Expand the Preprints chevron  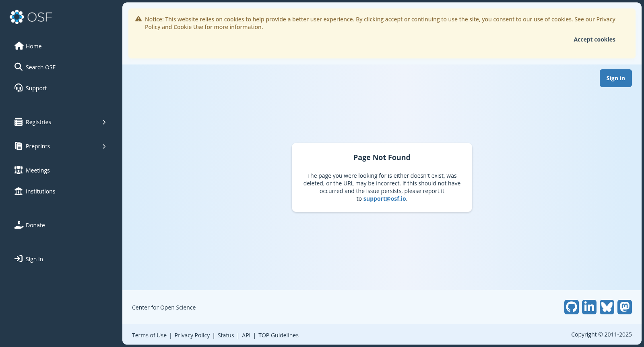point(104,146)
